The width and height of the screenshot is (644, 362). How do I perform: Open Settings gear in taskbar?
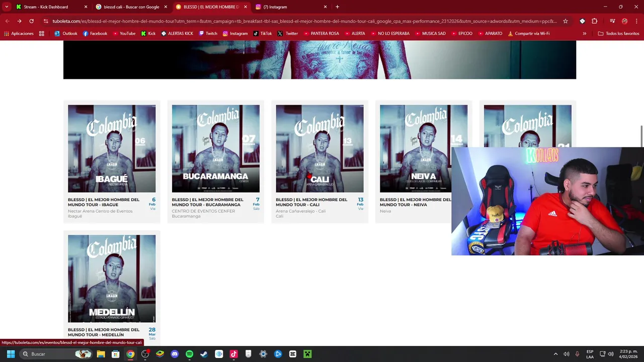(x=263, y=354)
